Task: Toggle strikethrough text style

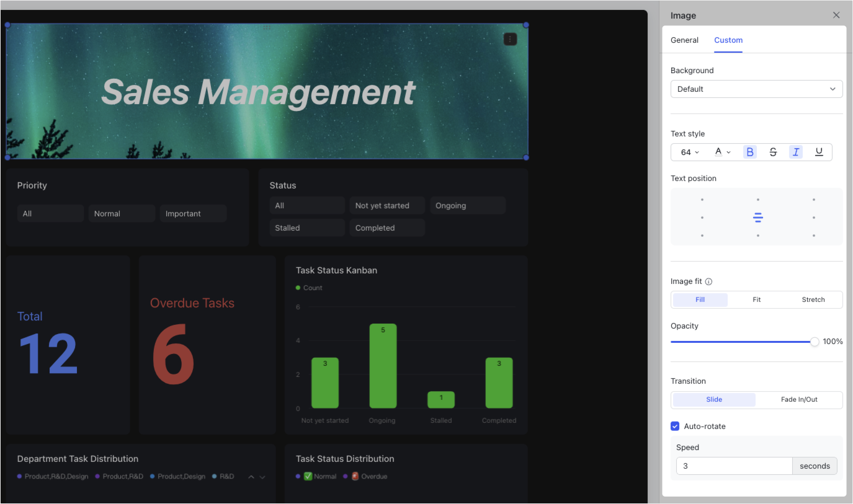Action: click(773, 152)
